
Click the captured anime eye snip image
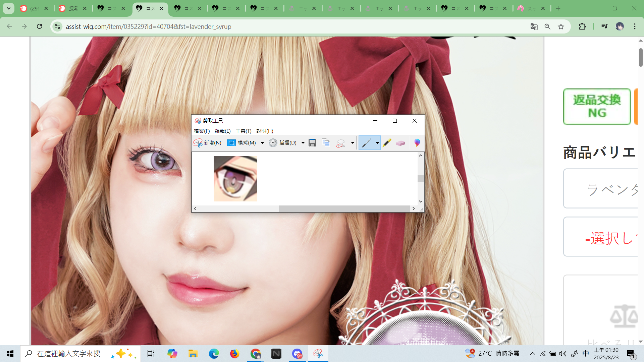click(x=235, y=179)
